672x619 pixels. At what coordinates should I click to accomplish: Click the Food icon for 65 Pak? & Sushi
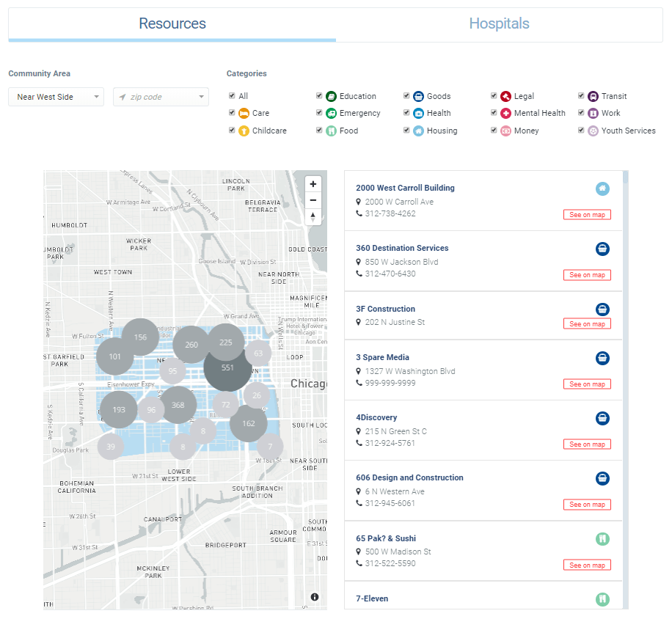pos(602,539)
